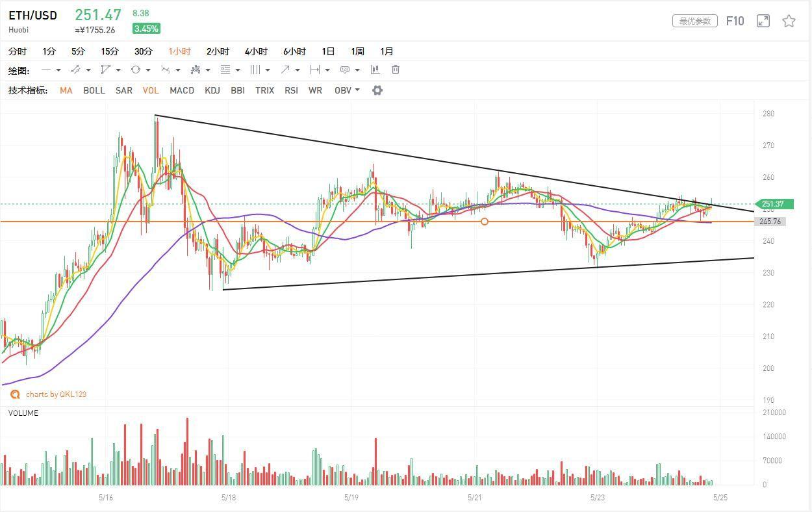Viewport: 812px width, 512px height.
Task: Select the arrow drawing tool
Action: coord(285,70)
